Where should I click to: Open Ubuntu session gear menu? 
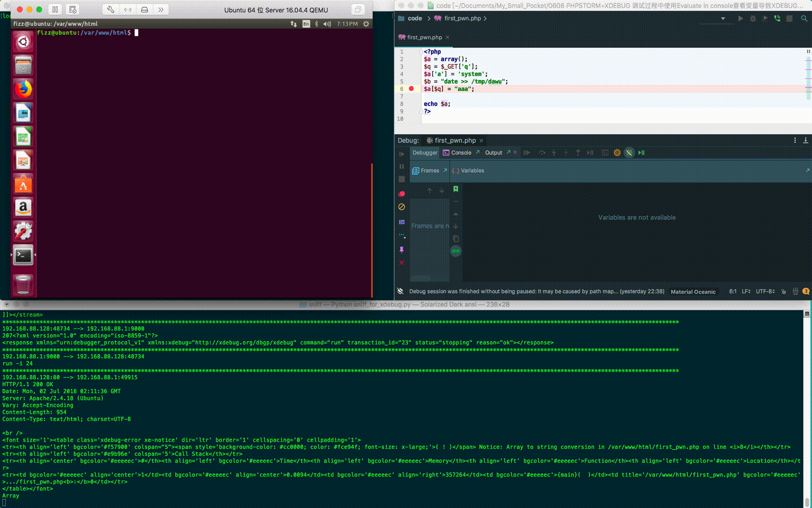pyautogui.click(x=366, y=24)
